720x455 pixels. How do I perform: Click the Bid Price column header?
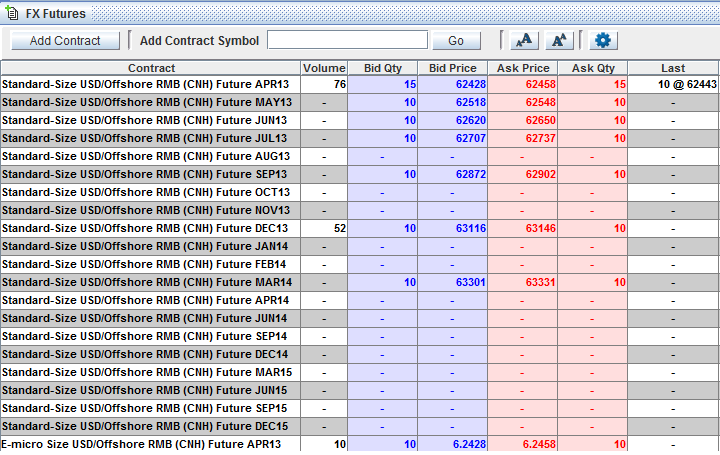[x=453, y=68]
